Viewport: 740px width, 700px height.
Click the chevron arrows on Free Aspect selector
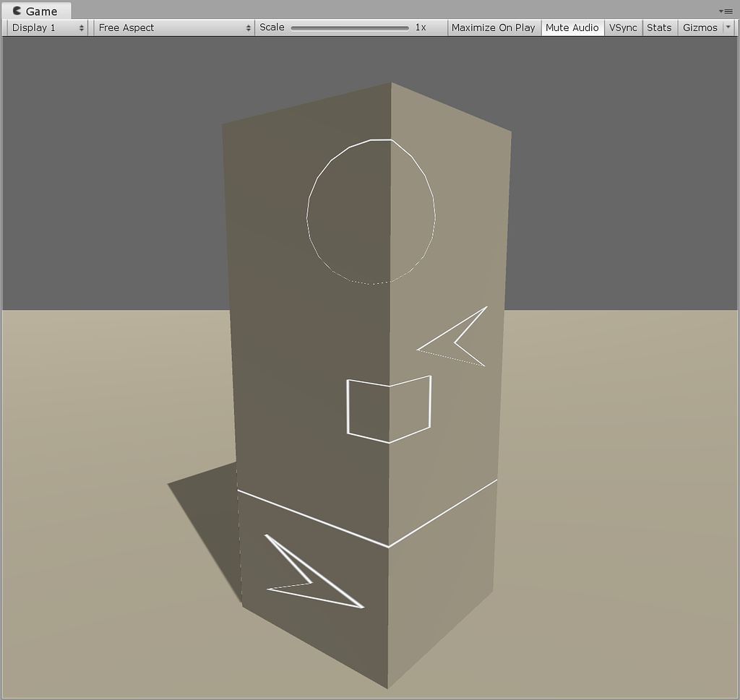[x=249, y=27]
